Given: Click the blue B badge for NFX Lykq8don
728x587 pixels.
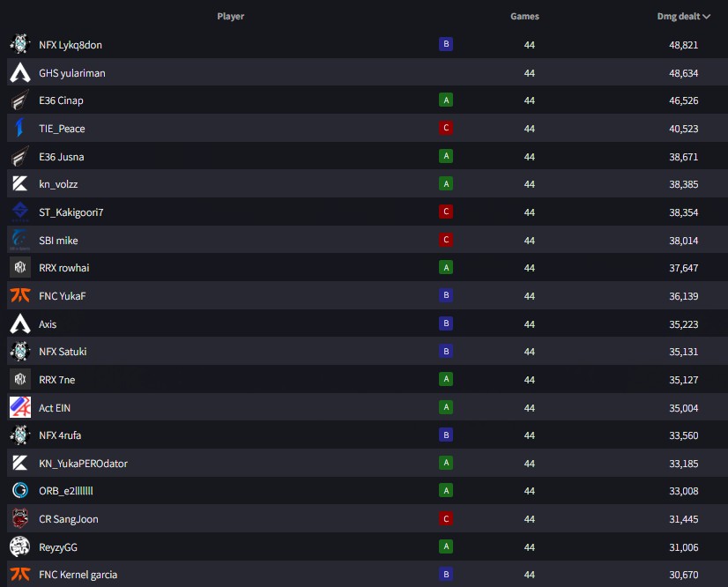Looking at the screenshot, I should click(x=446, y=44).
